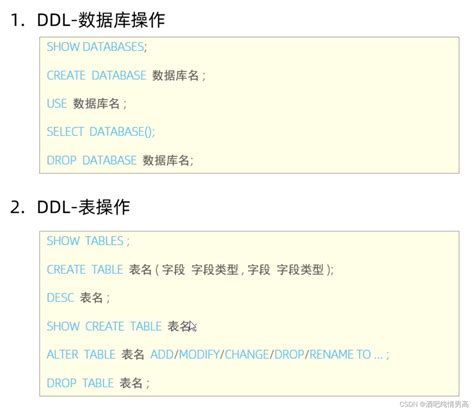This screenshot has height=411, width=474.
Task: Click the CHANGE keyword
Action: [247, 354]
